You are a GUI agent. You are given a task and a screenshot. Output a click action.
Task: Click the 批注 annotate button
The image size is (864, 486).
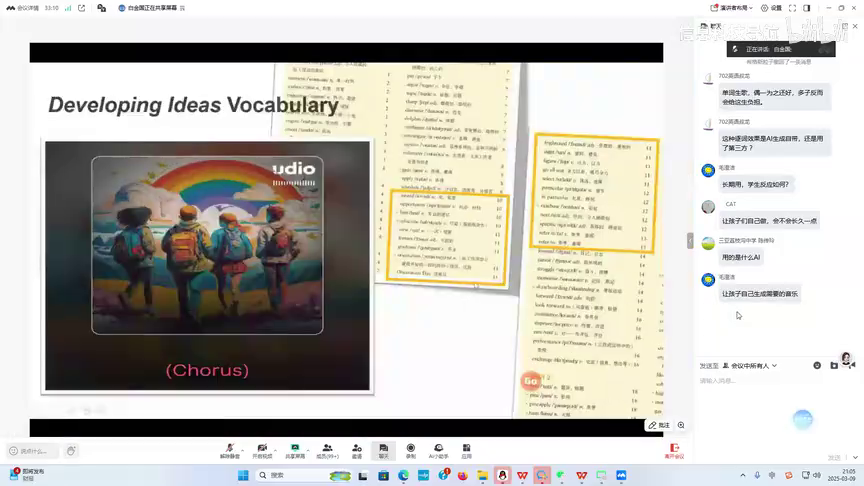pyautogui.click(x=658, y=425)
